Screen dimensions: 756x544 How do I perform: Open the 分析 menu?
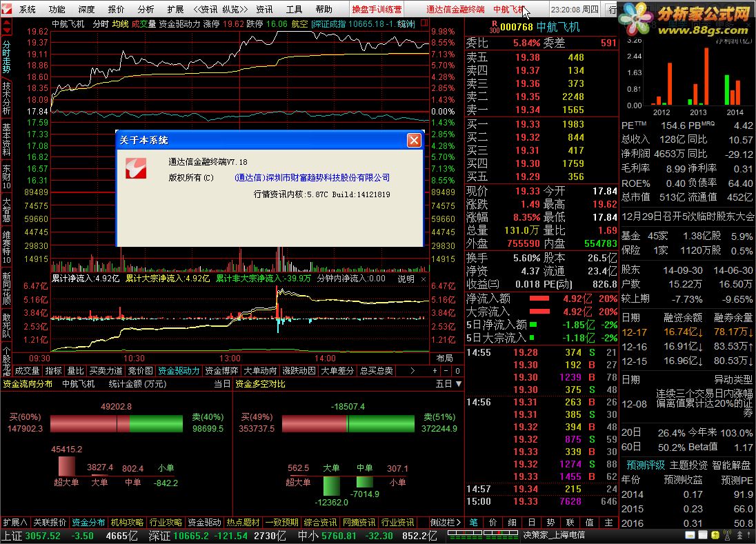(x=146, y=9)
